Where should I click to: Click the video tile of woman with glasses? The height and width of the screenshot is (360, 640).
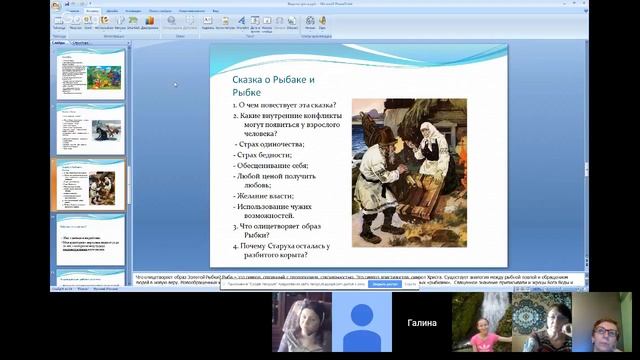602,322
